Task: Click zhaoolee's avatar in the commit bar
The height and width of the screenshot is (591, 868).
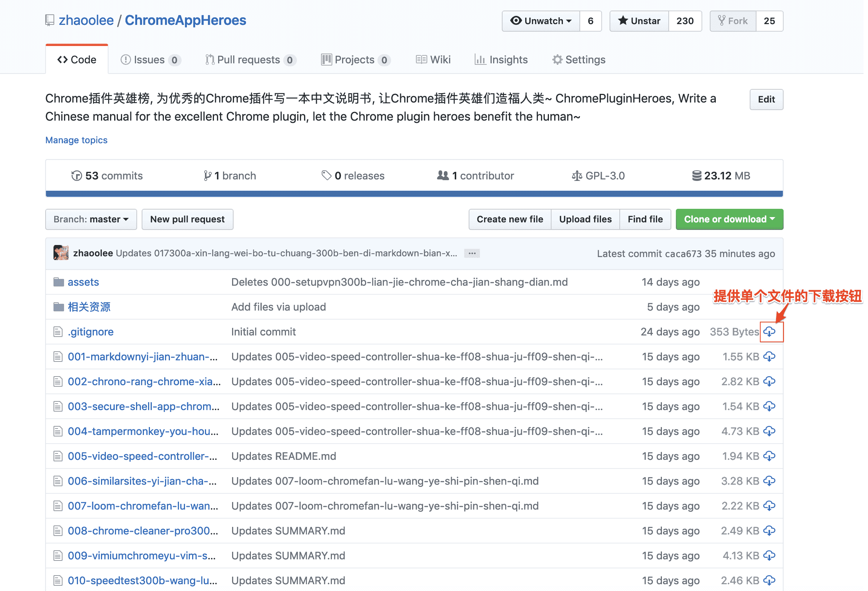Action: point(61,253)
